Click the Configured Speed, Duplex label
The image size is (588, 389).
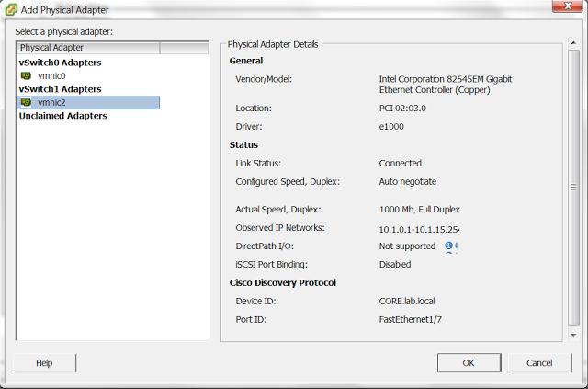(288, 182)
